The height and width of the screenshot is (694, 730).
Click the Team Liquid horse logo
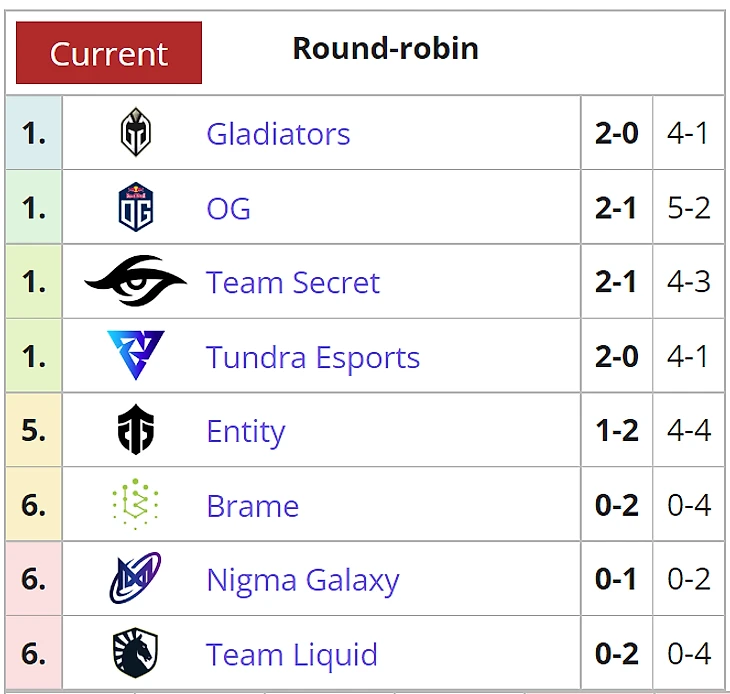click(x=135, y=654)
